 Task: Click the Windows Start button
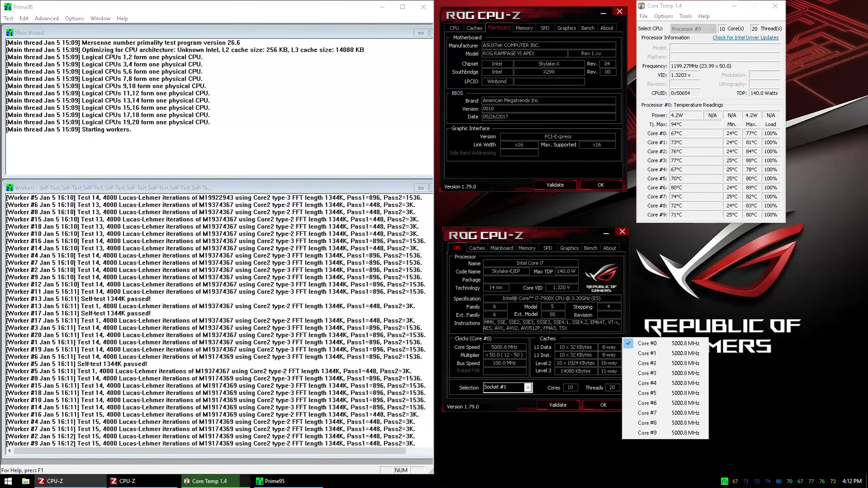click(x=8, y=481)
